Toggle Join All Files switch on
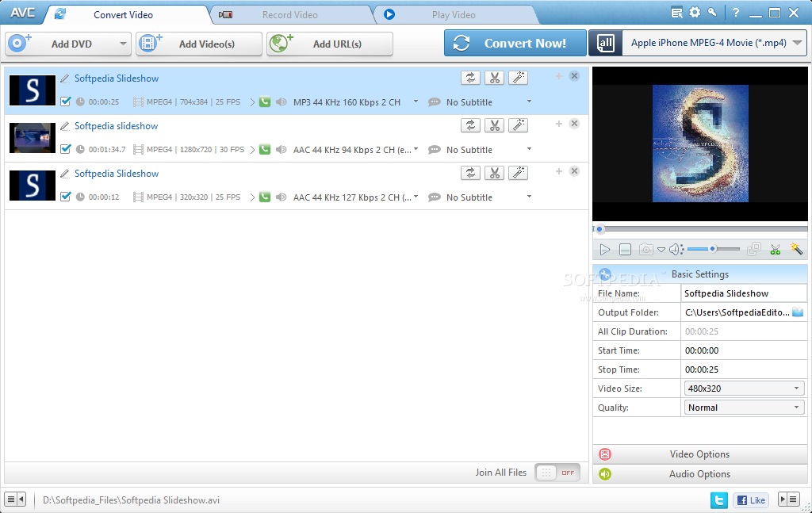This screenshot has height=513, width=812. click(x=557, y=473)
